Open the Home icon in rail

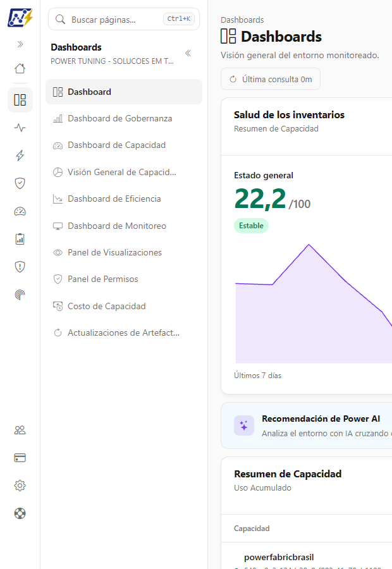click(20, 68)
